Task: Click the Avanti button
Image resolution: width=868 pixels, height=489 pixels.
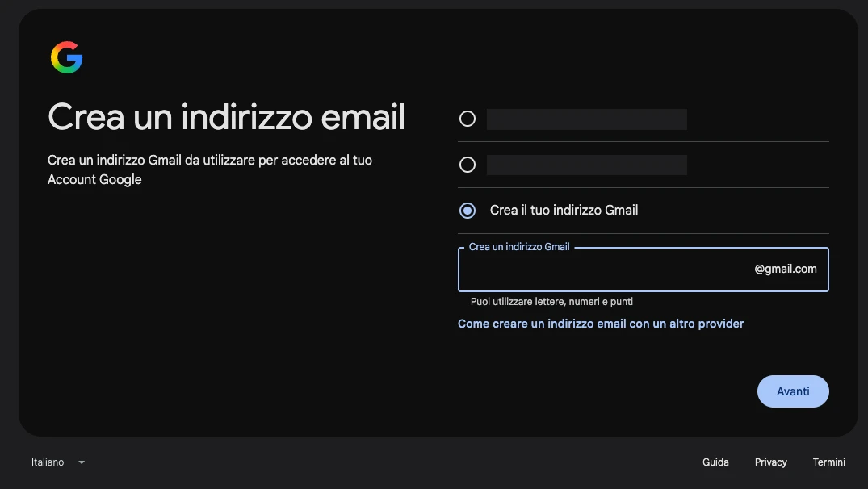Action: click(x=793, y=391)
